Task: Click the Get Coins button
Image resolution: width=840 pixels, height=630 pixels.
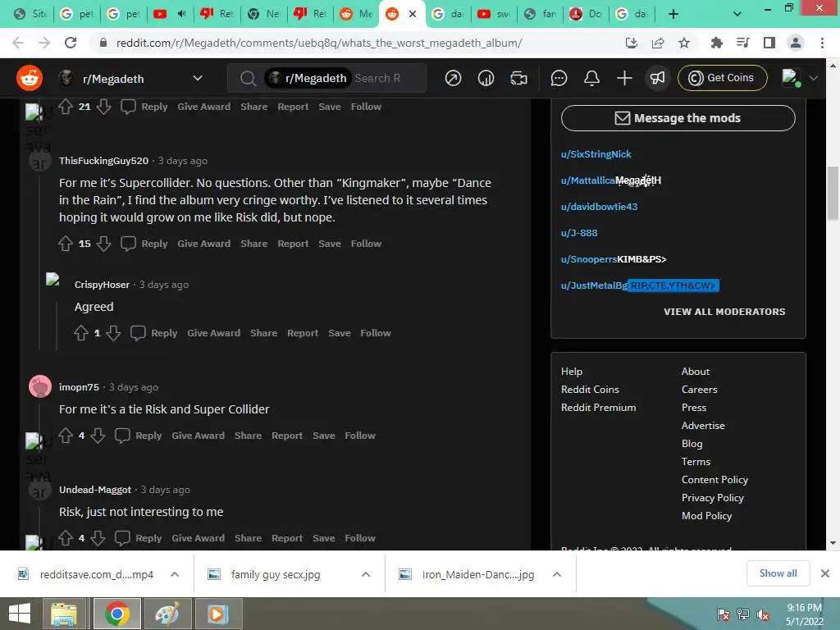Action: (x=722, y=78)
